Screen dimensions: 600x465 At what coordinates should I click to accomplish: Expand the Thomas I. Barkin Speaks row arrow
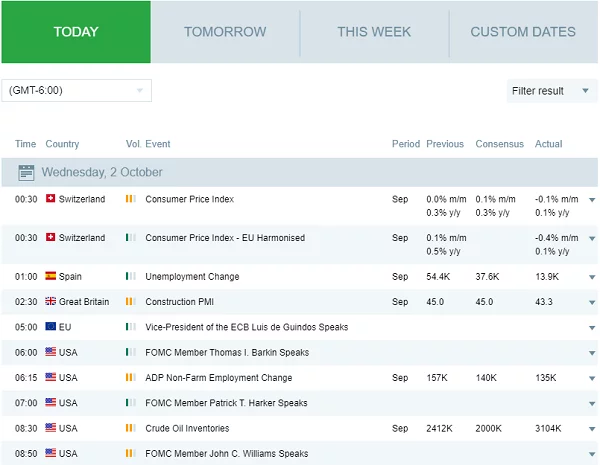tap(592, 353)
